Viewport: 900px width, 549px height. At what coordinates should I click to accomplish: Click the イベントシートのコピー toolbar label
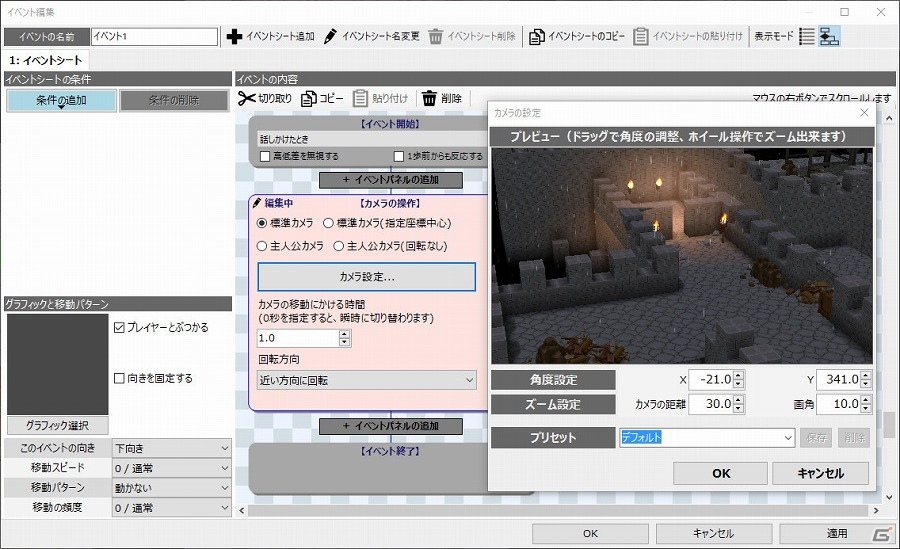[x=587, y=37]
